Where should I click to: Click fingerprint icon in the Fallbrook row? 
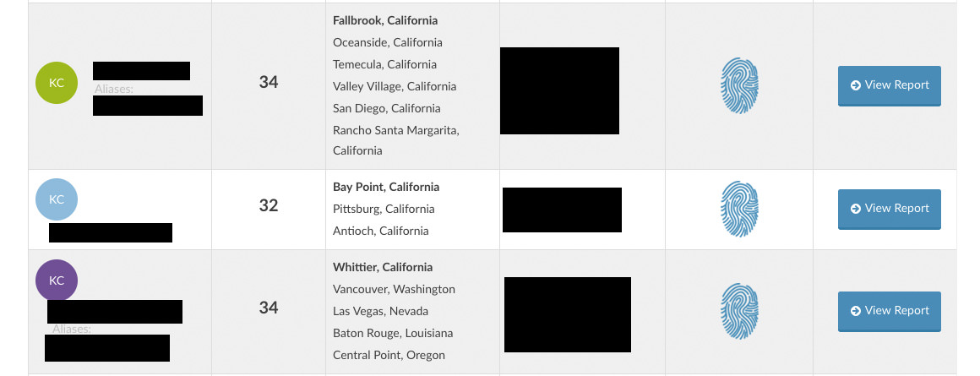click(739, 85)
